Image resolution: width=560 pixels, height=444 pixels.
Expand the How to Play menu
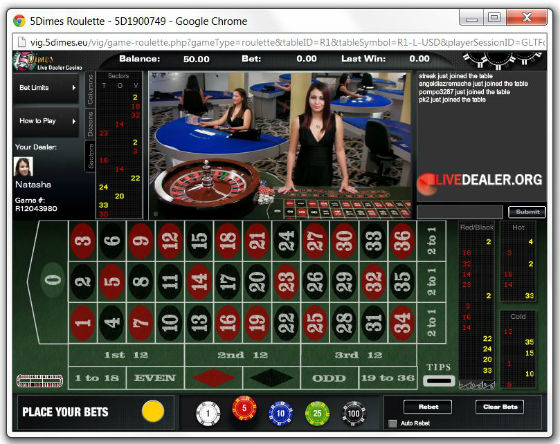tap(46, 121)
